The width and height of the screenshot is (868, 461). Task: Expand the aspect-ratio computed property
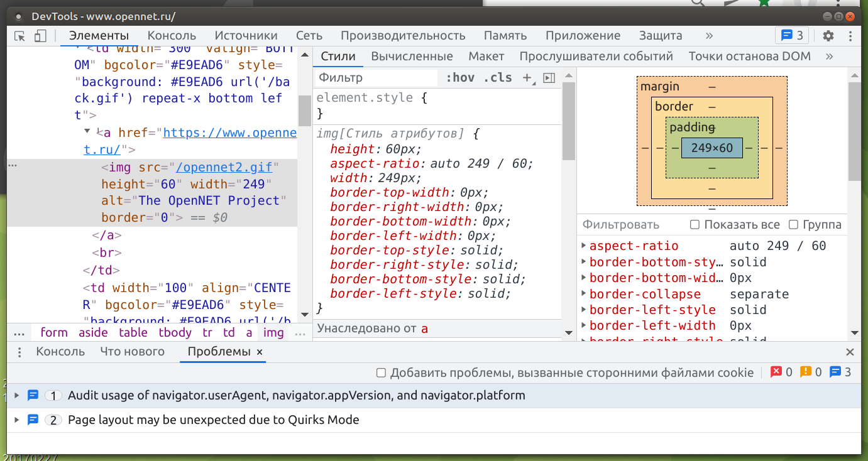pos(584,246)
